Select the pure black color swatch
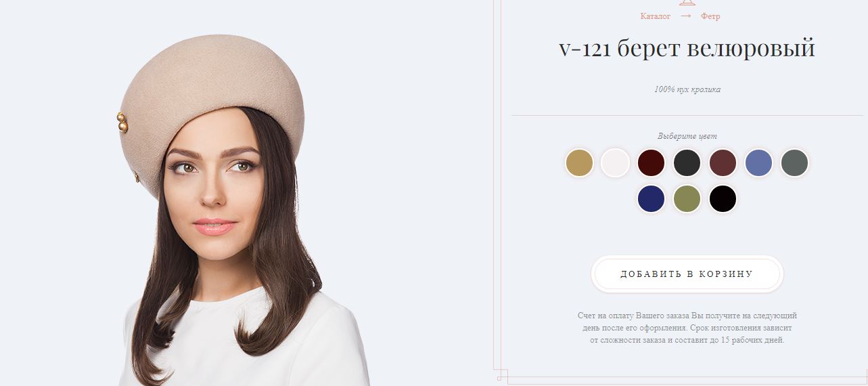The width and height of the screenshot is (868, 386). 723,199
